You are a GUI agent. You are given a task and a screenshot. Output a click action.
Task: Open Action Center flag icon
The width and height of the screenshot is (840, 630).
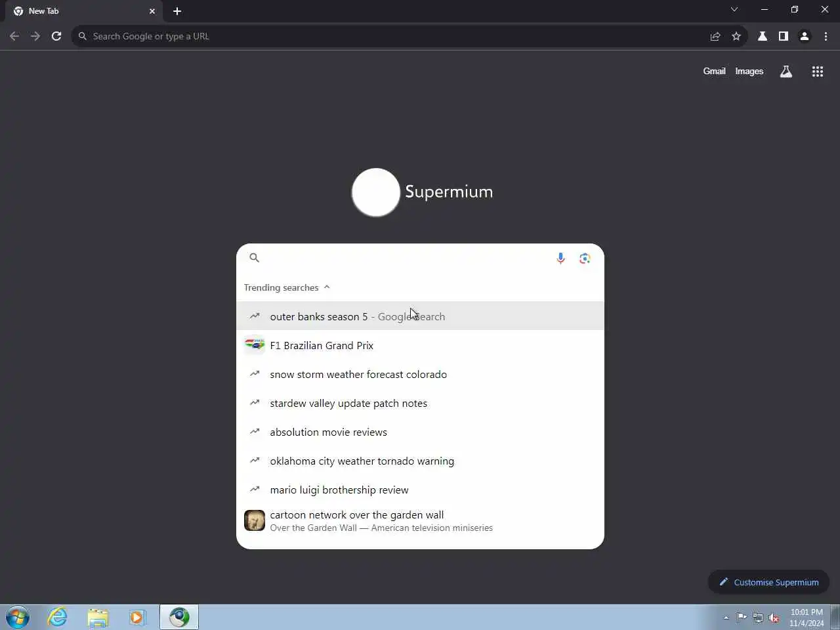(742, 618)
